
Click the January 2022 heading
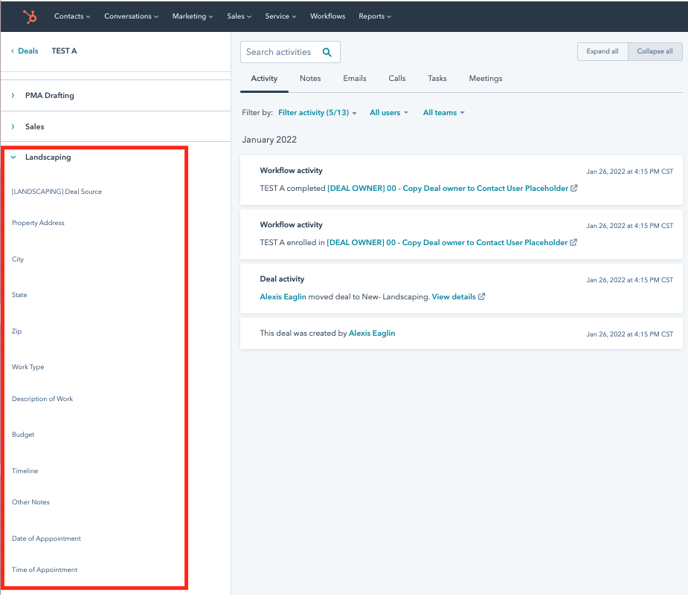click(x=269, y=140)
